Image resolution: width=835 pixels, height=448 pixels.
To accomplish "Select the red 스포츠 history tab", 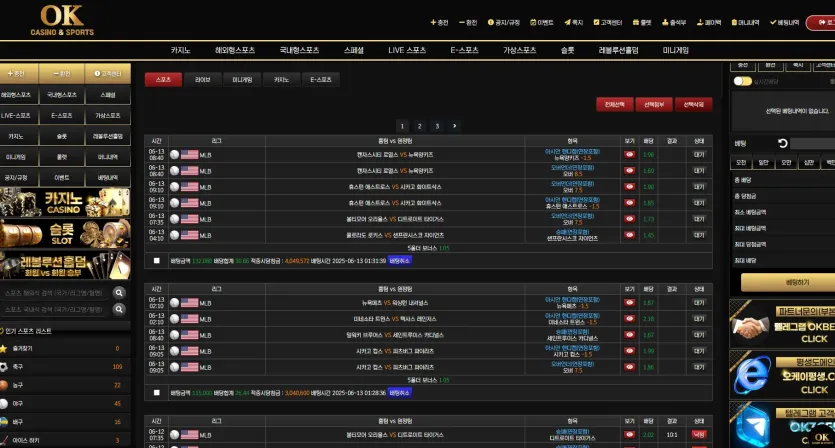I will click(x=163, y=79).
